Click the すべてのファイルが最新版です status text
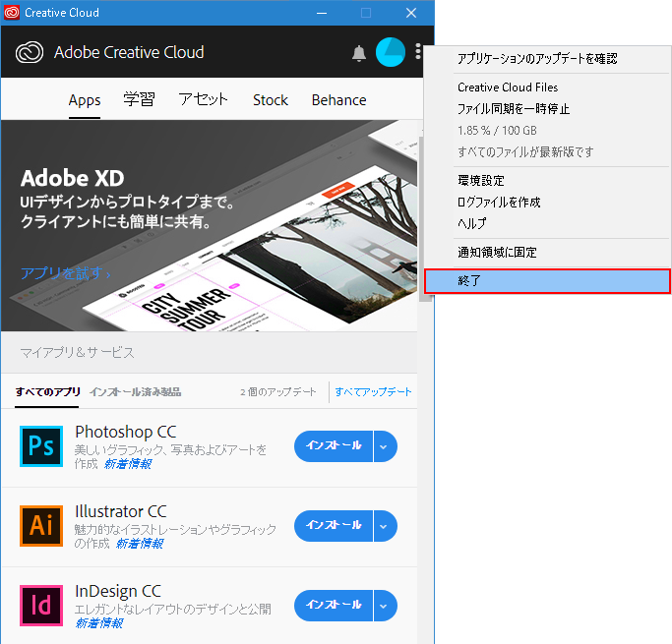The width and height of the screenshot is (672, 644). point(525,152)
